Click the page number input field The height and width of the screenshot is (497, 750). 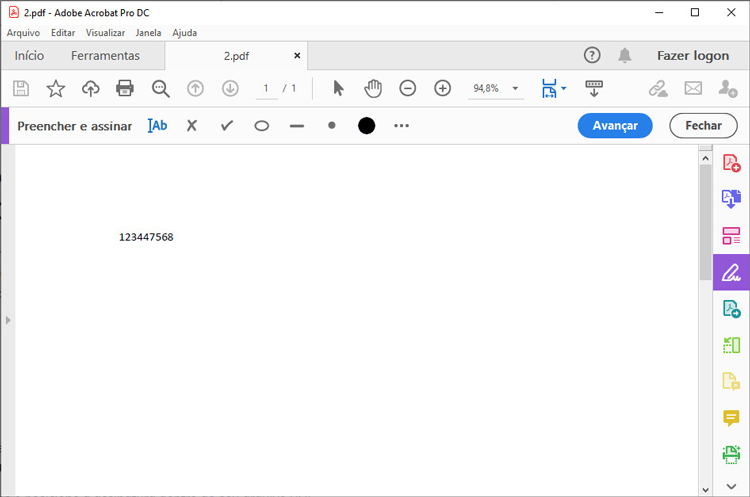click(266, 88)
